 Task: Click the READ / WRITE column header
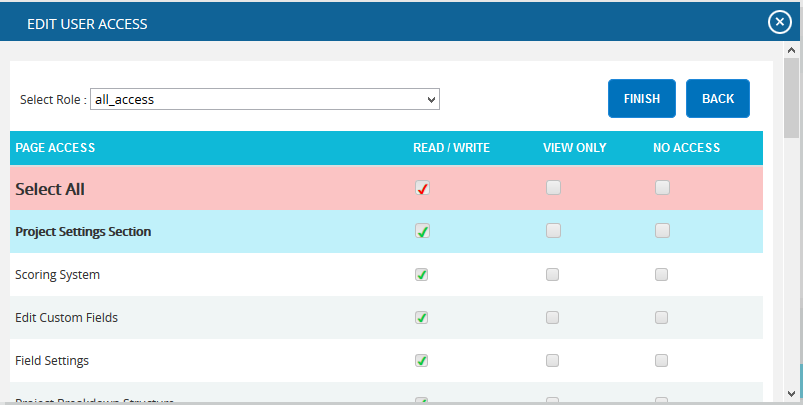pos(451,147)
